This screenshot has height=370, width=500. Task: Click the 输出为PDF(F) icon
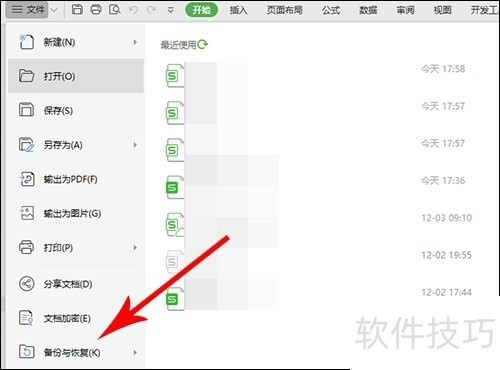click(27, 179)
